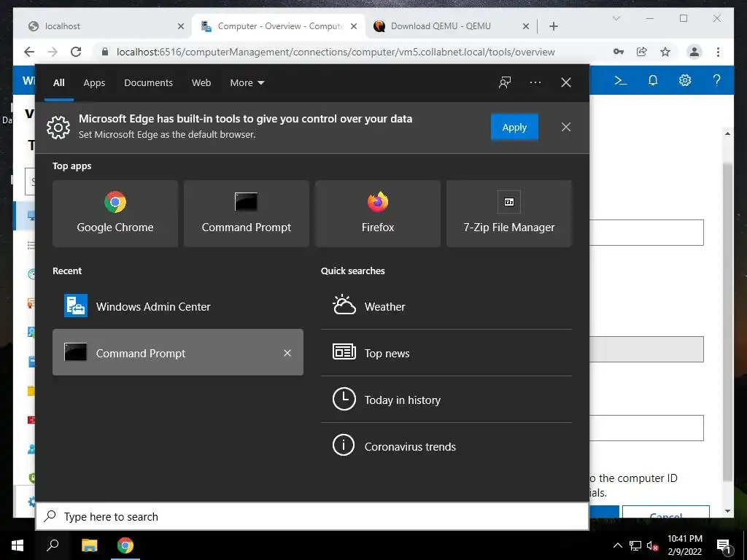Screen dimensions: 747x560
Task: Launch Firefox from Top apps
Action: pyautogui.click(x=378, y=214)
